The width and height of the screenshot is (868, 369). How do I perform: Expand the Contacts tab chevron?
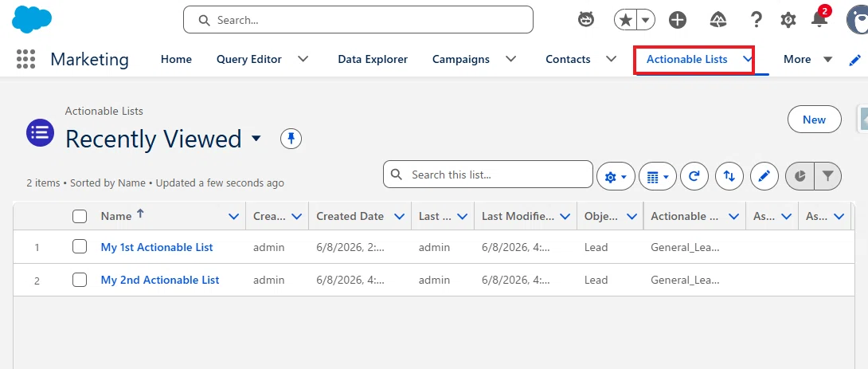tap(611, 59)
